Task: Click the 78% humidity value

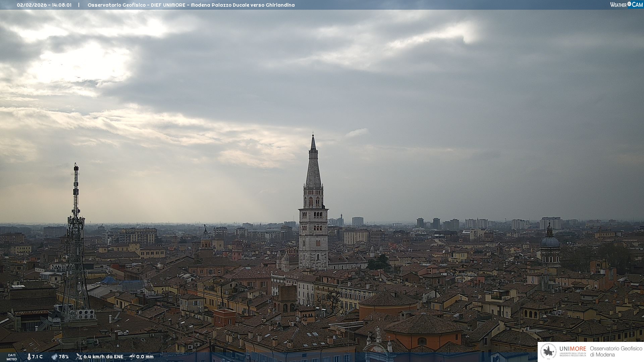Action: [x=64, y=357]
